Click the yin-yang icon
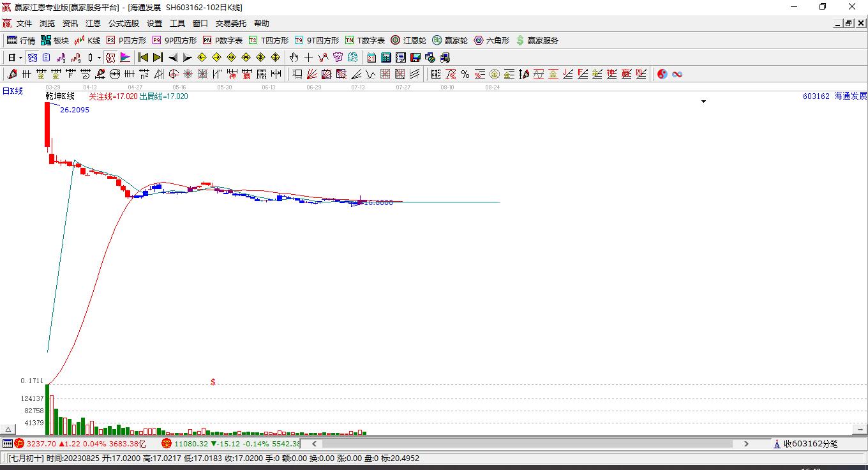868x470 pixels. click(662, 74)
